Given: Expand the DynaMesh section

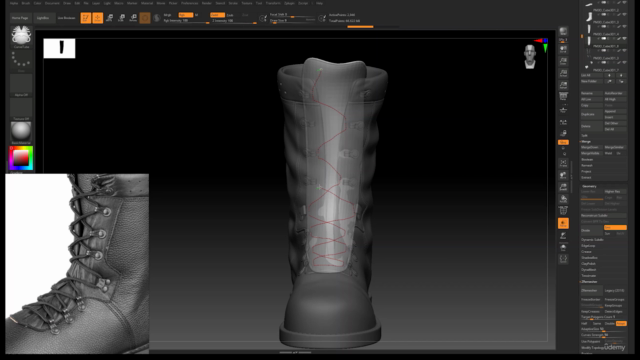Looking at the screenshot, I should click(x=589, y=270).
